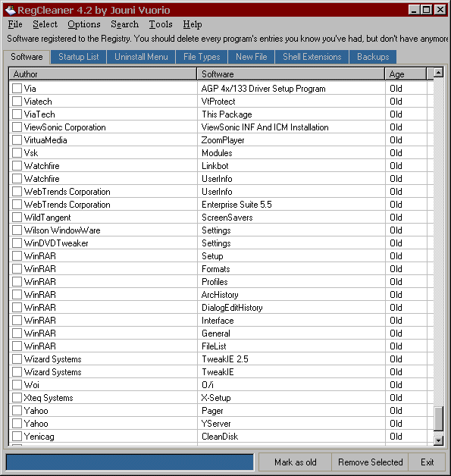Click the RegCleaner title bar app icon
The width and height of the screenshot is (451, 476).
[11, 10]
